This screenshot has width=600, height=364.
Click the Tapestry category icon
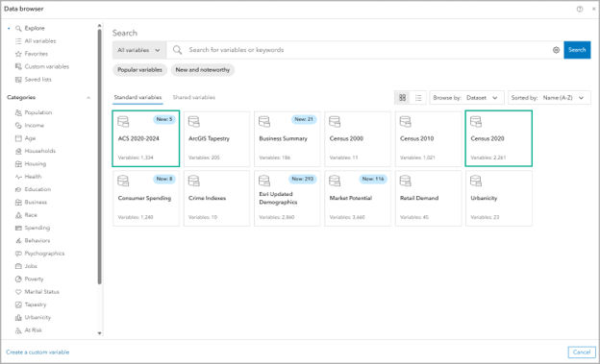18,304
